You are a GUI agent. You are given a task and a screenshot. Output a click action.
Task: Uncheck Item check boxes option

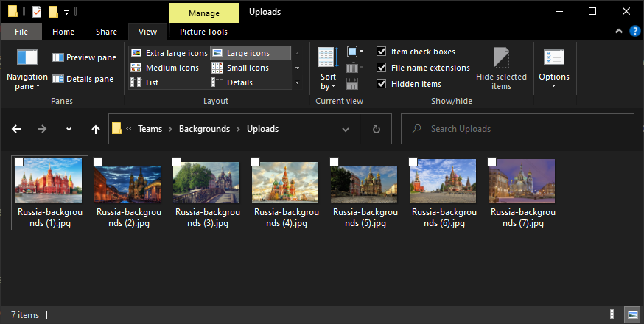382,52
